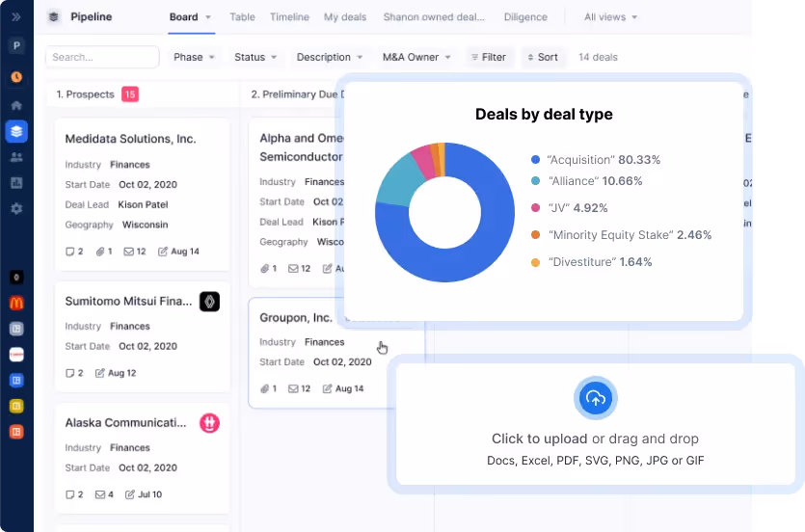
Task: Open the M&A Owner filter dropdown
Action: [x=416, y=57]
